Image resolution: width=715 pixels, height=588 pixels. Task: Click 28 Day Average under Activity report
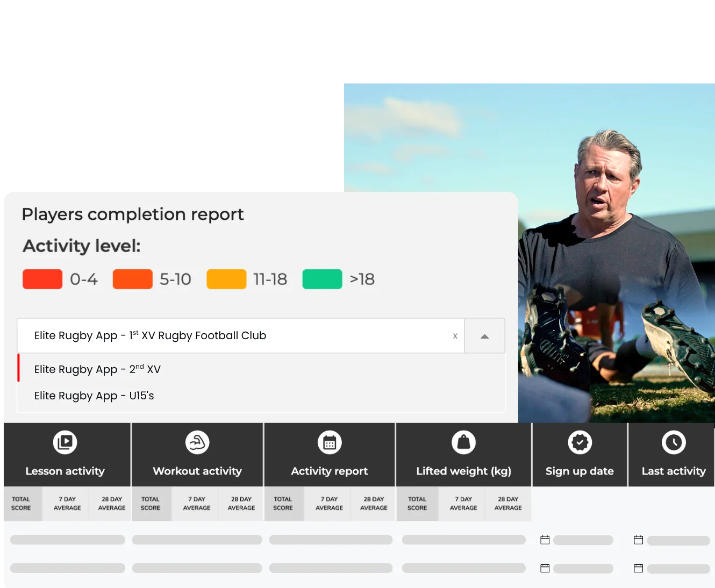pos(374,504)
